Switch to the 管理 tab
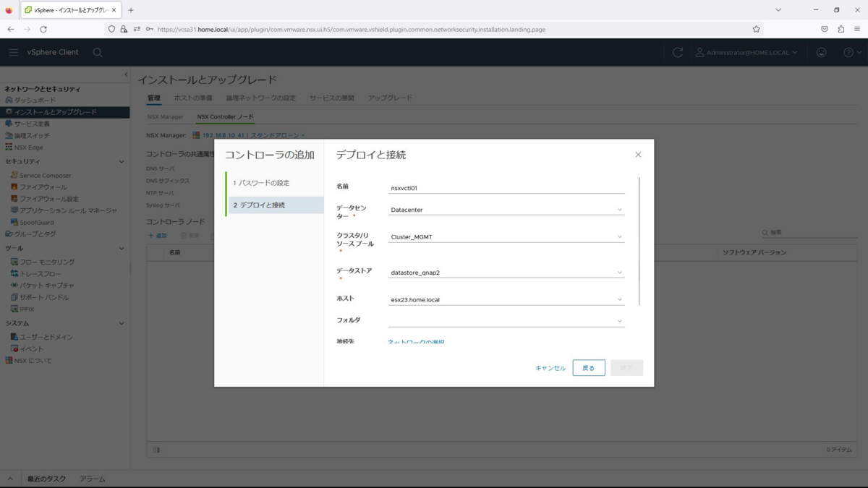The height and width of the screenshot is (488, 868). 153,98
